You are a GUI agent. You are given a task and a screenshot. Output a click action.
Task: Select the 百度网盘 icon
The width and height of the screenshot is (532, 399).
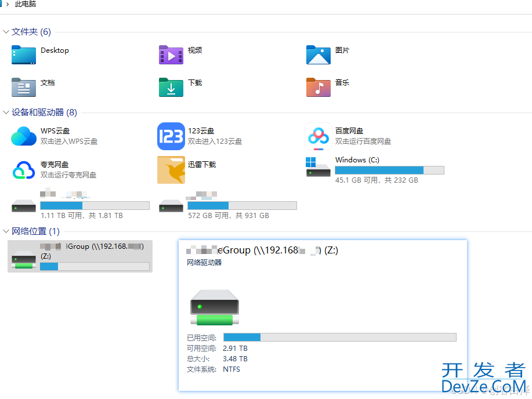[x=319, y=136]
